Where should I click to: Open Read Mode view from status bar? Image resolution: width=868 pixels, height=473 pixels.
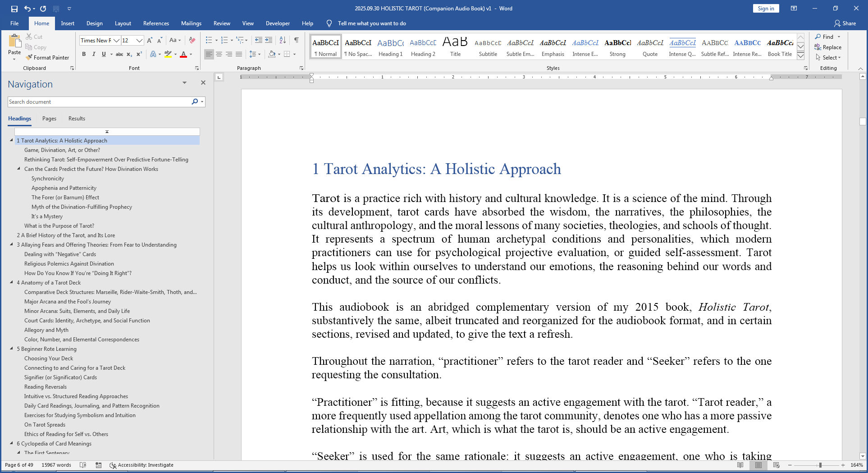tap(740, 465)
